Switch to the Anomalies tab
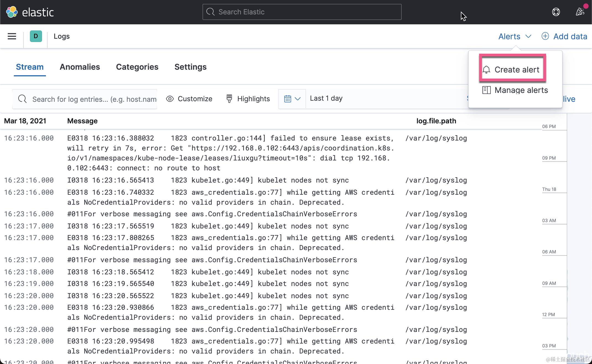The image size is (592, 364). [80, 67]
